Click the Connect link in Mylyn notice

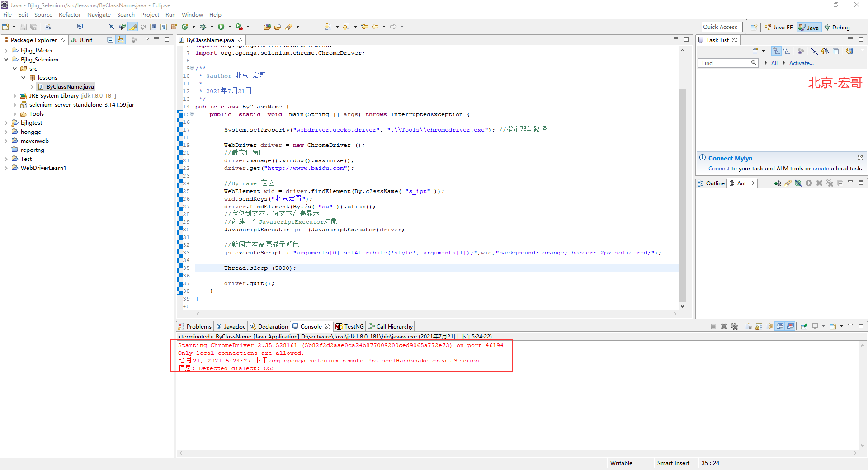point(718,169)
